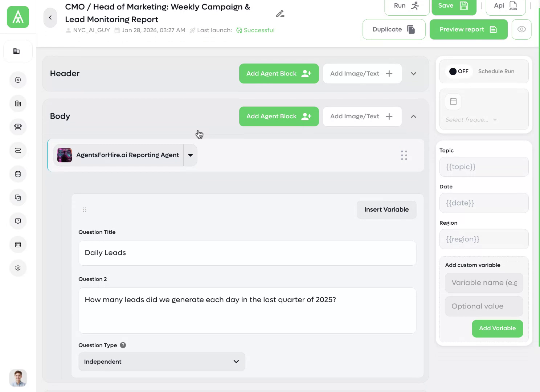The image size is (540, 392).
Task: Open the database icon in sidebar
Action: point(18,174)
